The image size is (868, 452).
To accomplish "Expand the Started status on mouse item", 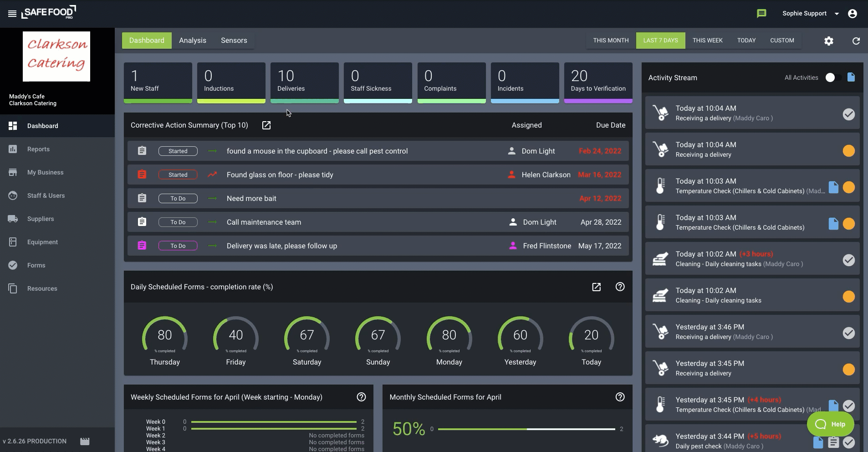I will click(178, 151).
